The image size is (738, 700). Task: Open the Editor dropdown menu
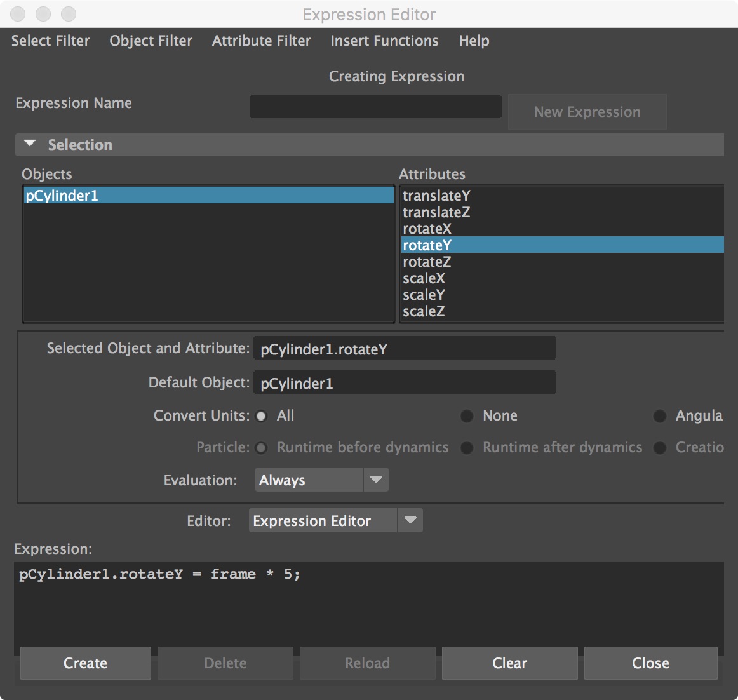(x=335, y=521)
